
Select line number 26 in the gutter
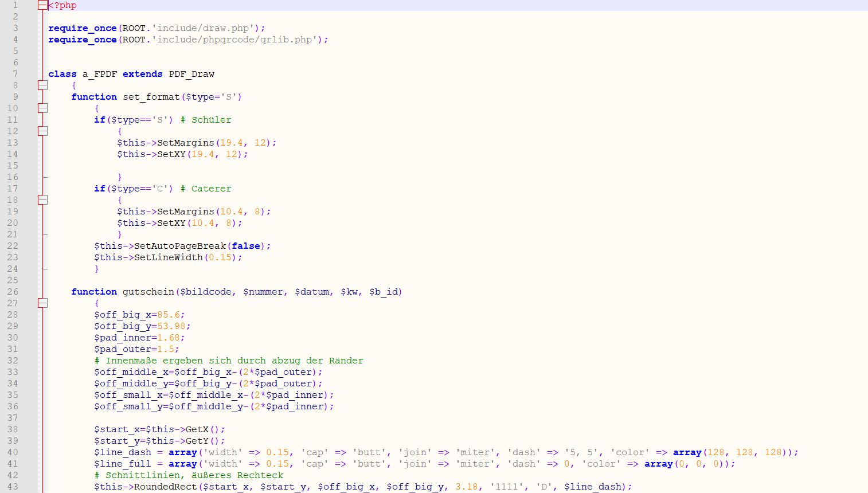13,292
